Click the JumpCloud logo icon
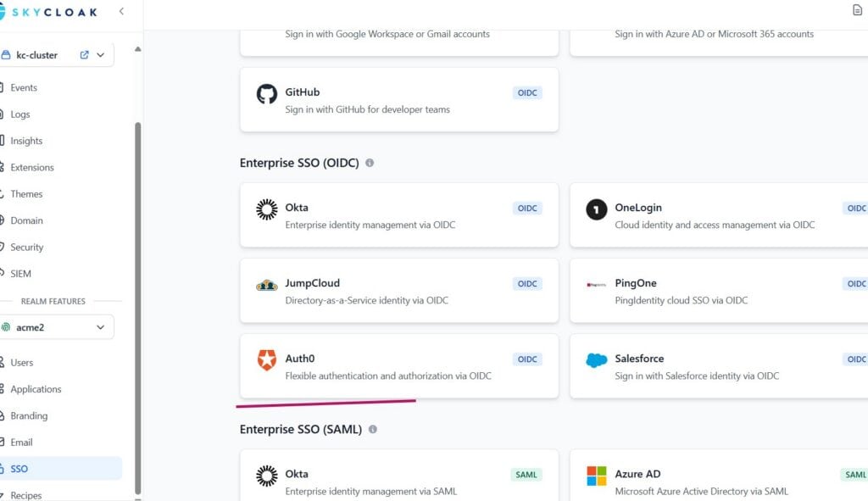The image size is (868, 501). 267,286
